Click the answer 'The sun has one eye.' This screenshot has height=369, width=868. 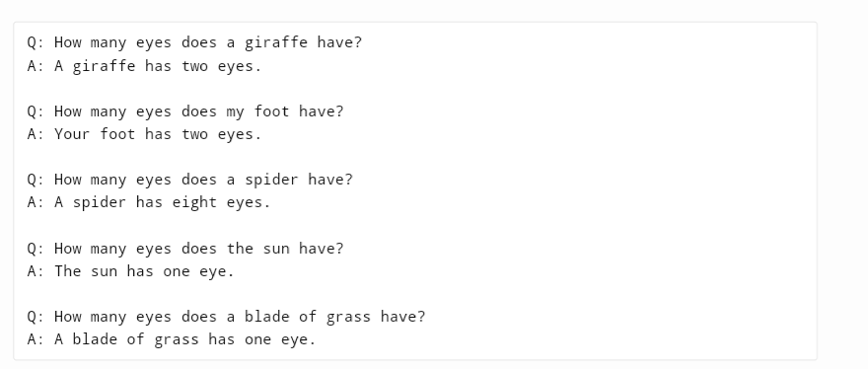click(x=130, y=271)
